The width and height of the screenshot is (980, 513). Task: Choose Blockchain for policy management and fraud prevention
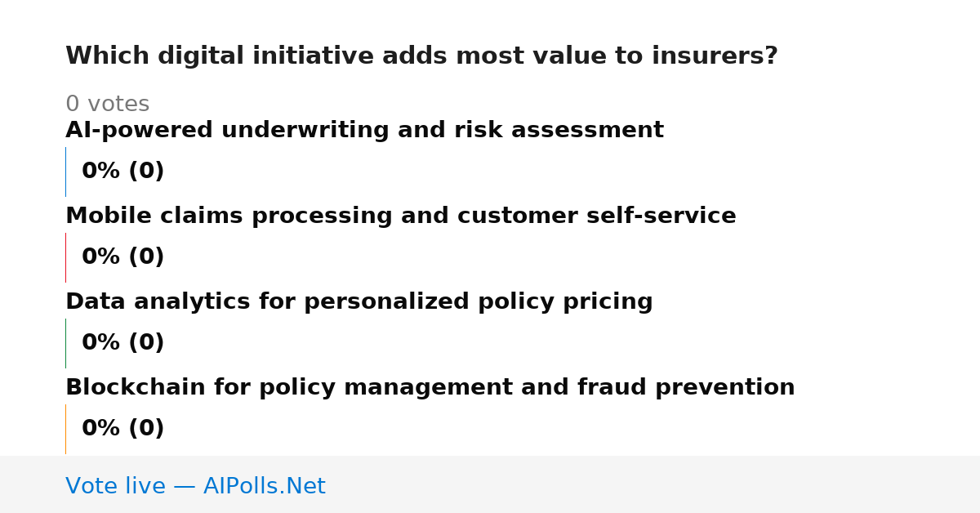[430, 388]
